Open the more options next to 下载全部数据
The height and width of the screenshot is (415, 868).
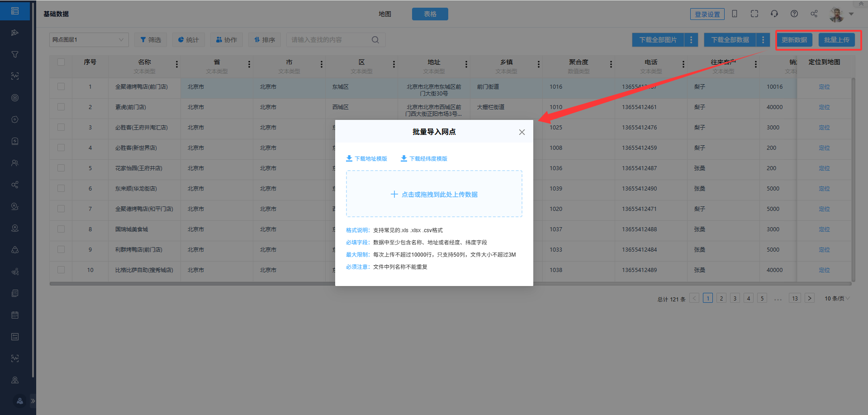point(763,40)
